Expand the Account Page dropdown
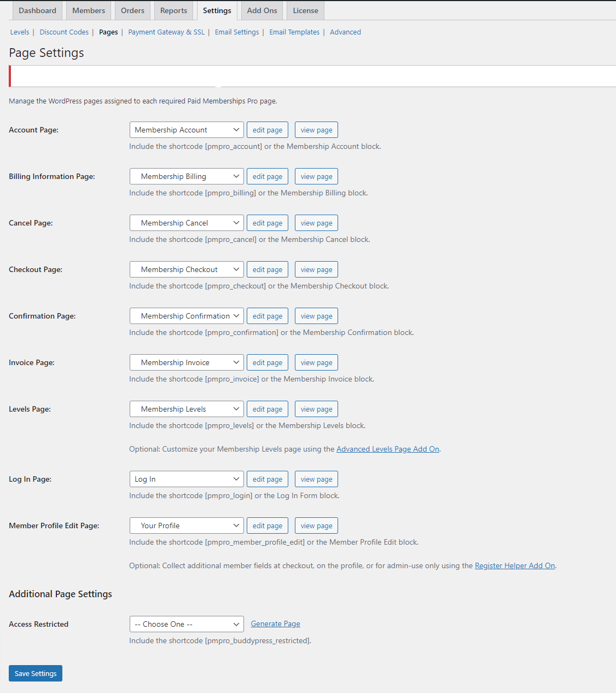Image resolution: width=616 pixels, height=693 pixels. coord(187,130)
